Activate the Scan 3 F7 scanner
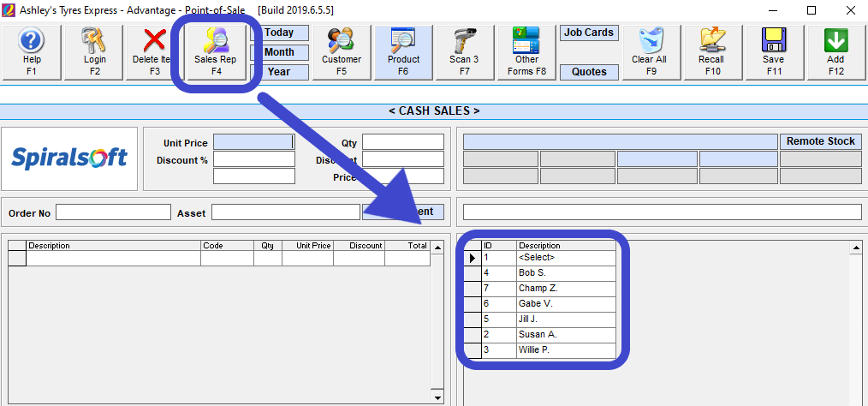Screen dimensions: 868x406 click(464, 52)
